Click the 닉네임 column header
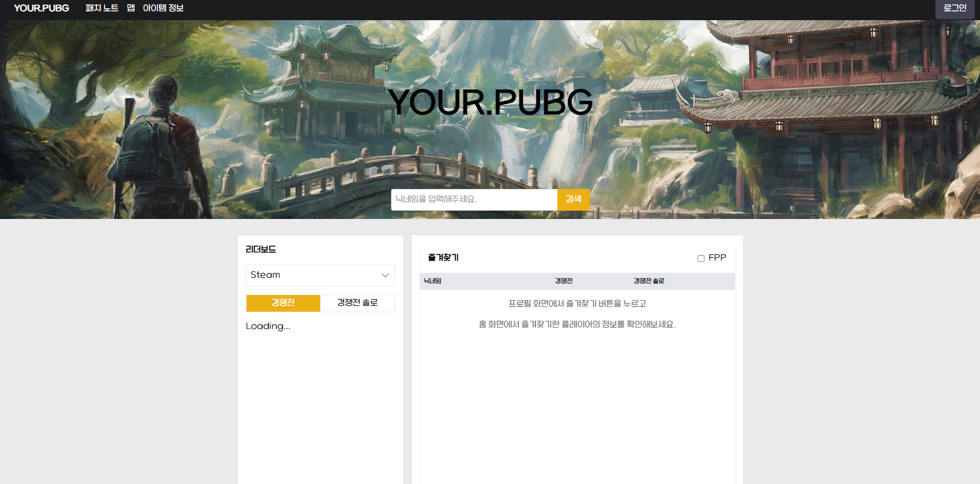Image resolution: width=980 pixels, height=484 pixels. [x=433, y=281]
